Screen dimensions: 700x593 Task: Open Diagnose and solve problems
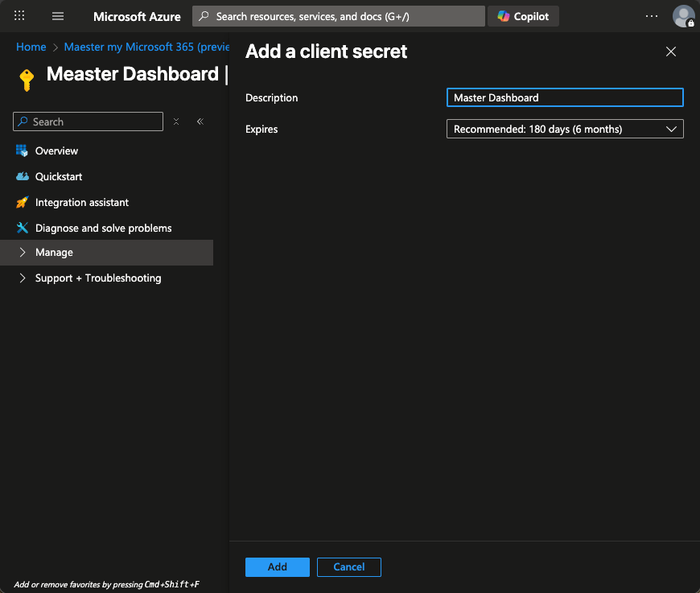(x=103, y=228)
